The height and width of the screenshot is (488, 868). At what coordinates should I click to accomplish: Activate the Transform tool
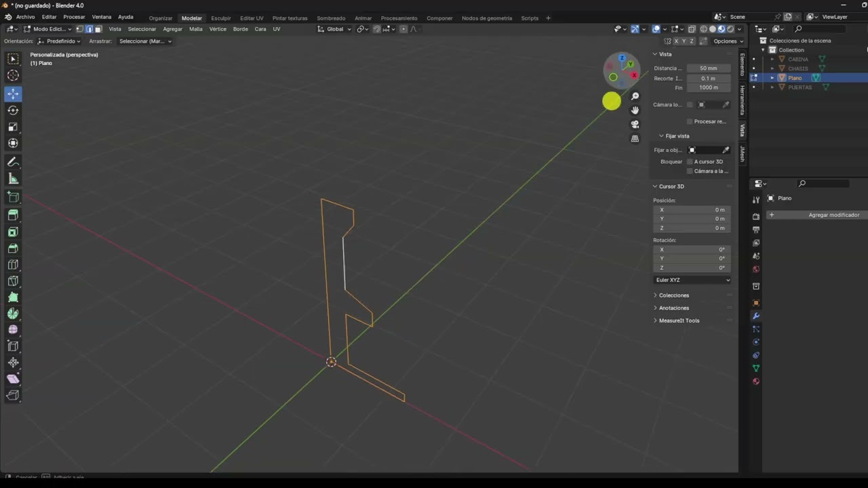[13, 143]
